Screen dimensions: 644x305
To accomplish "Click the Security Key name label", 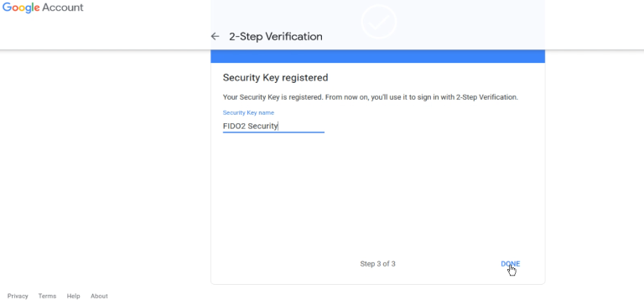I will [248, 112].
